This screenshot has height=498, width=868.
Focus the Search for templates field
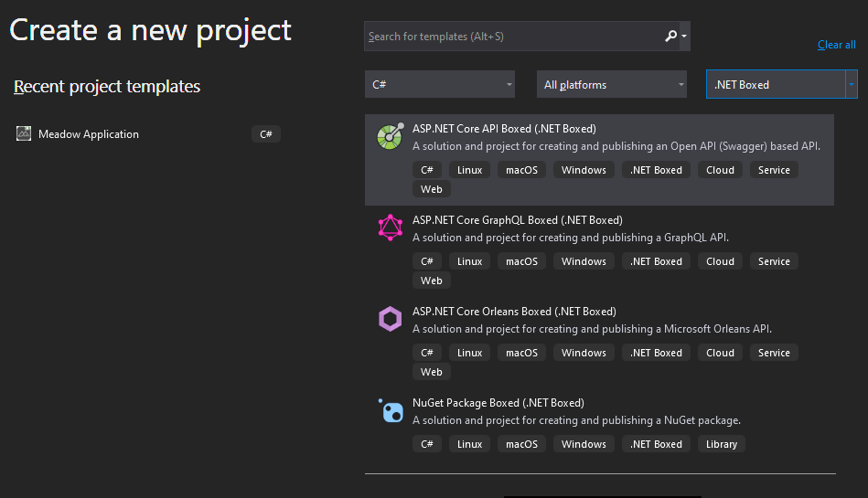[514, 36]
